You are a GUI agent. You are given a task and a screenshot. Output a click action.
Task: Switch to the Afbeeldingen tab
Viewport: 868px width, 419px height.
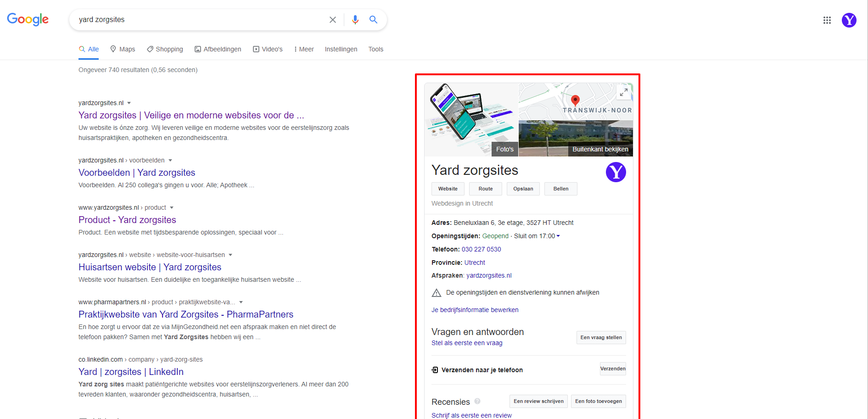pyautogui.click(x=218, y=49)
